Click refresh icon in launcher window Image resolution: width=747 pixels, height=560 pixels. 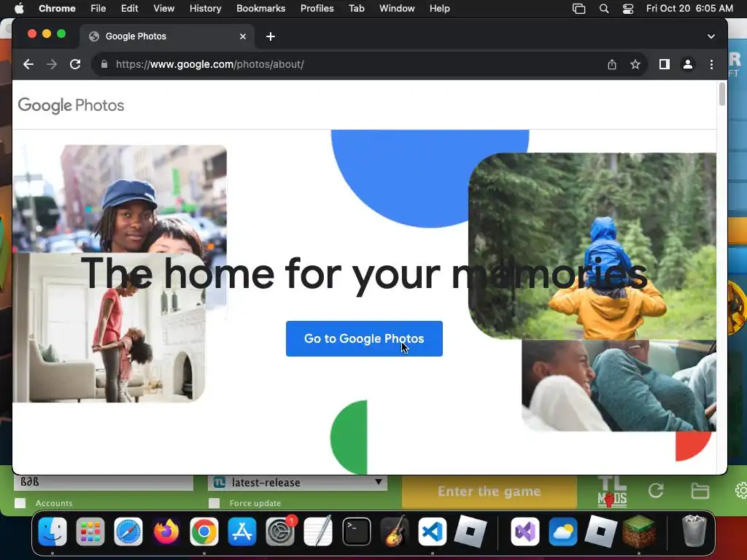tap(656, 491)
